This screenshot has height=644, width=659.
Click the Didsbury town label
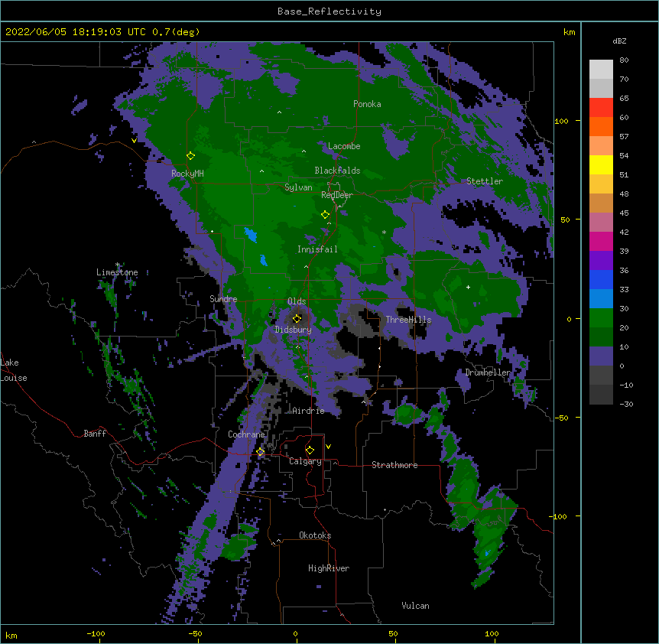coord(293,330)
